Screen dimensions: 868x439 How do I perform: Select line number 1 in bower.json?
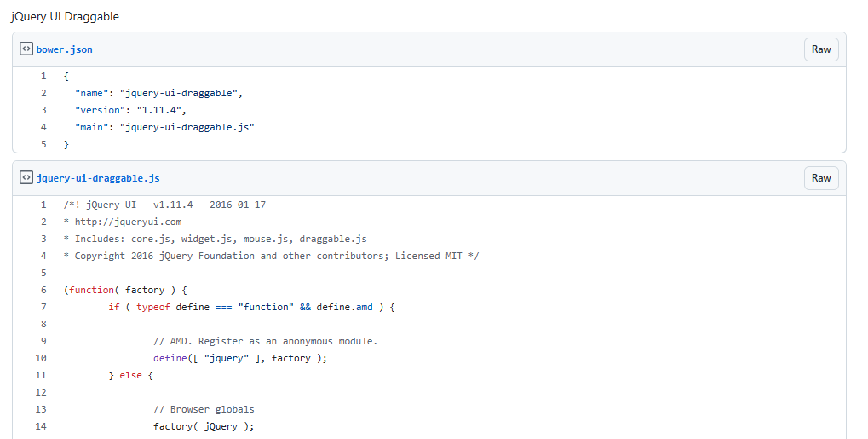pyautogui.click(x=43, y=76)
